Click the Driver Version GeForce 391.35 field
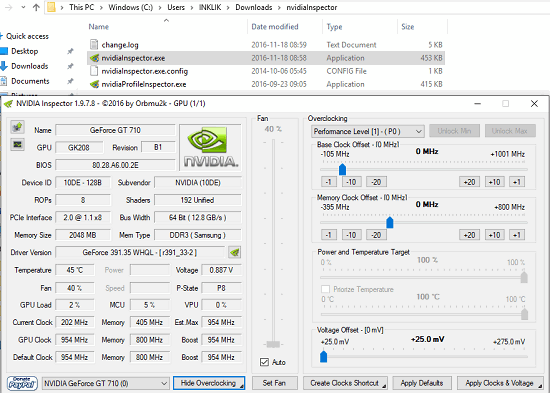Viewport: 550px width, 393px height. point(140,252)
